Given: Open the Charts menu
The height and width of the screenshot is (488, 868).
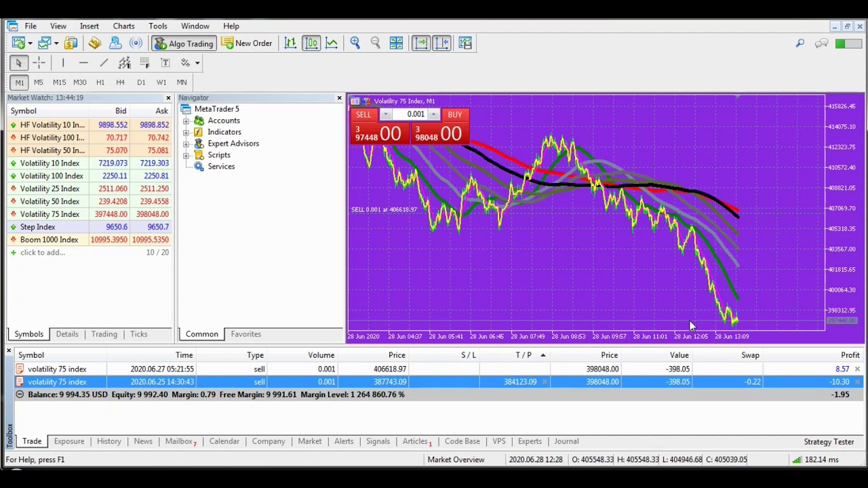Looking at the screenshot, I should click(123, 26).
